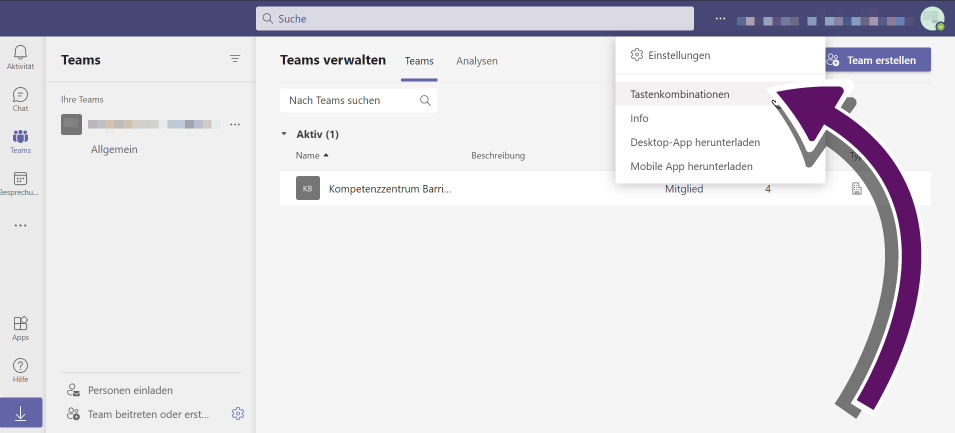
Task: Sort the list by Name column
Action: pyautogui.click(x=312, y=155)
